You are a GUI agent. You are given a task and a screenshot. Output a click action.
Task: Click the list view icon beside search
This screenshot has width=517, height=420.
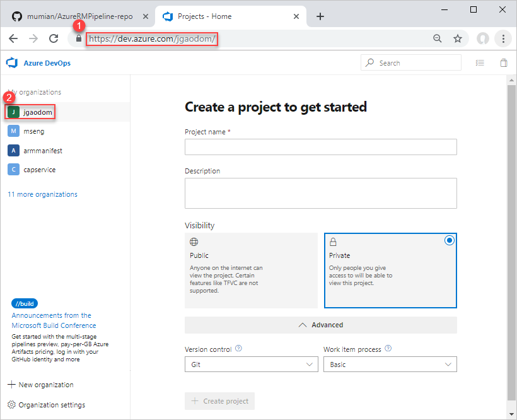(480, 63)
